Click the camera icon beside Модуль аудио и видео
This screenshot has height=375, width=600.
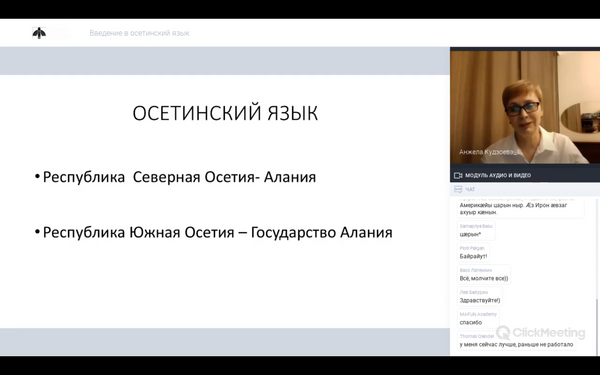coord(458,175)
